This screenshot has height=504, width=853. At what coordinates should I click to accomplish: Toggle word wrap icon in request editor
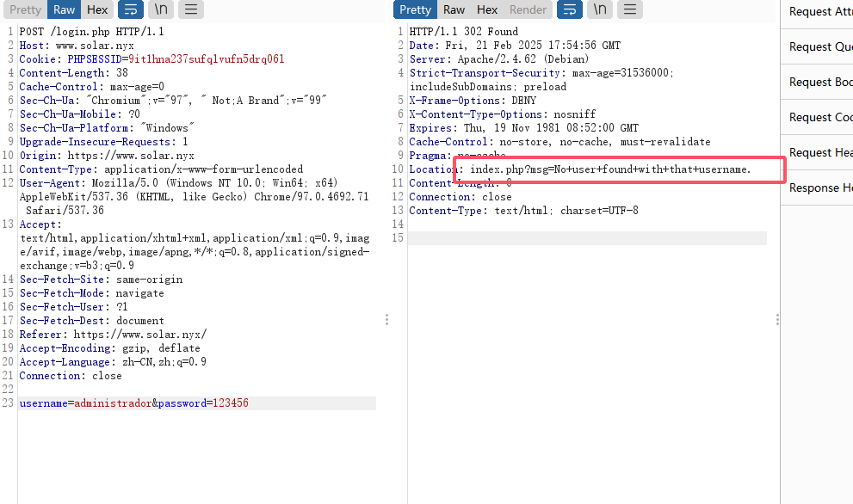coord(130,10)
